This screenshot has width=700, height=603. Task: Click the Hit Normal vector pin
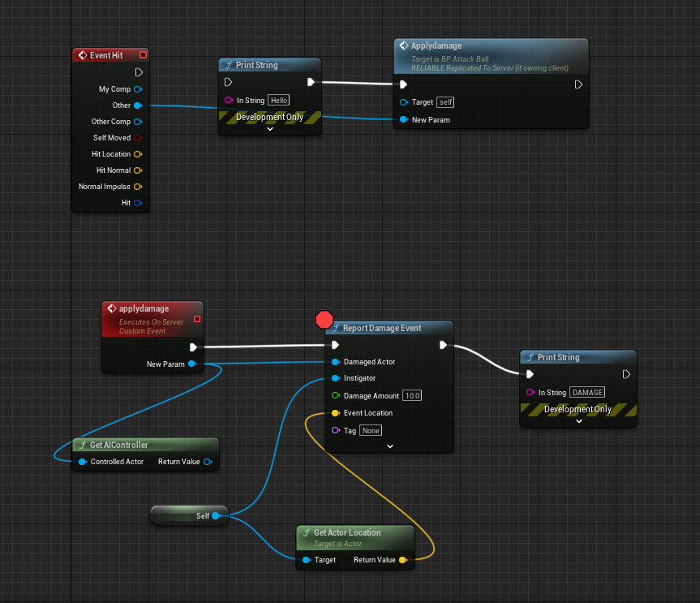click(x=138, y=170)
